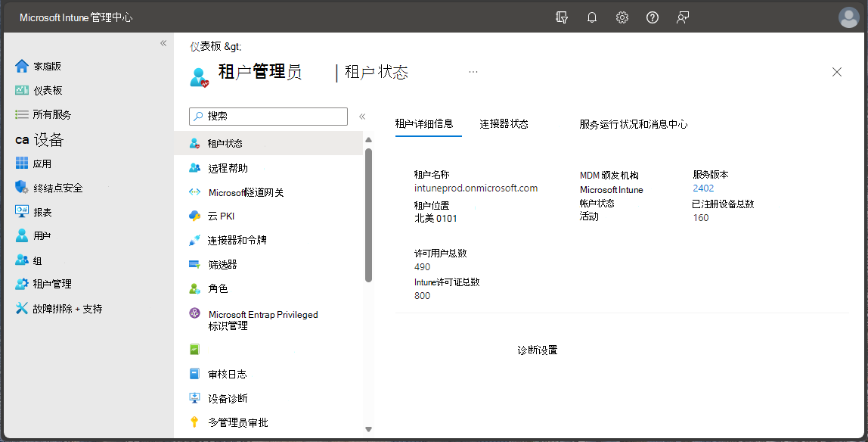The height and width of the screenshot is (442, 868).
Task: Click Microsoft Intune 管理中心 title
Action: (x=76, y=17)
